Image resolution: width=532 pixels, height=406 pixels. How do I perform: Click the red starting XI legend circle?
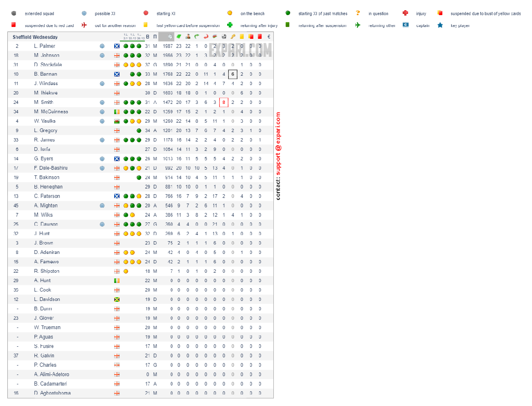(146, 13)
